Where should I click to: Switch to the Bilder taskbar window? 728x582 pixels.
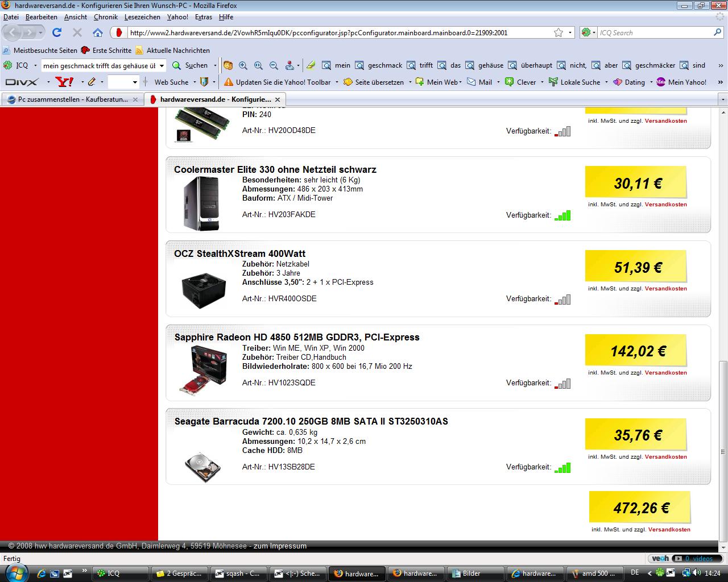click(x=475, y=573)
